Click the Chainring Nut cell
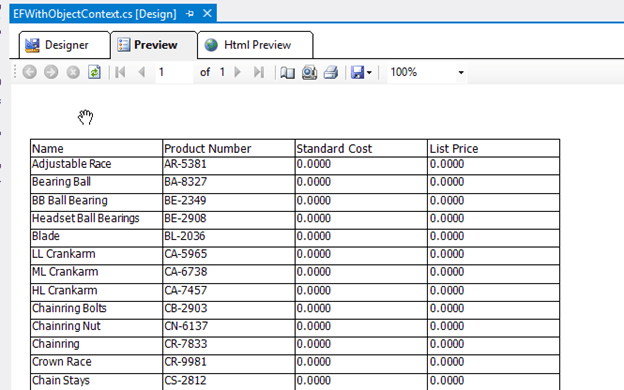Viewport: 624px width, 390px height. pyautogui.click(x=96, y=328)
